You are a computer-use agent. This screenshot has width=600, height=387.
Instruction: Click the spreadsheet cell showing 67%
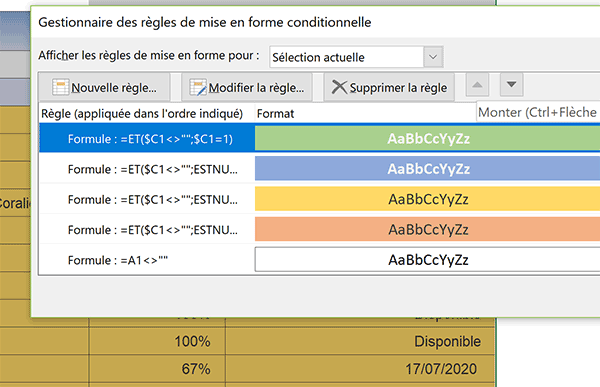tap(157, 369)
